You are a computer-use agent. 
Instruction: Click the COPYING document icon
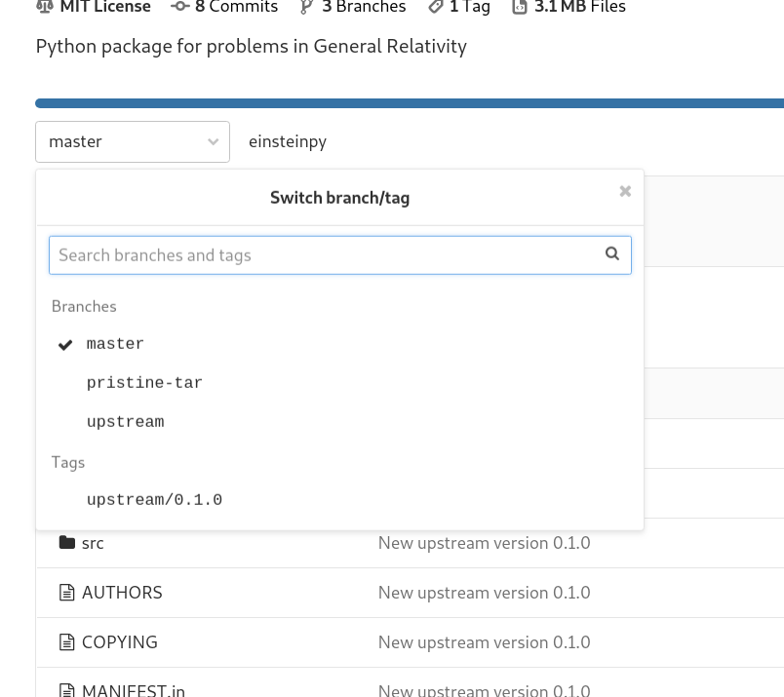pos(65,641)
